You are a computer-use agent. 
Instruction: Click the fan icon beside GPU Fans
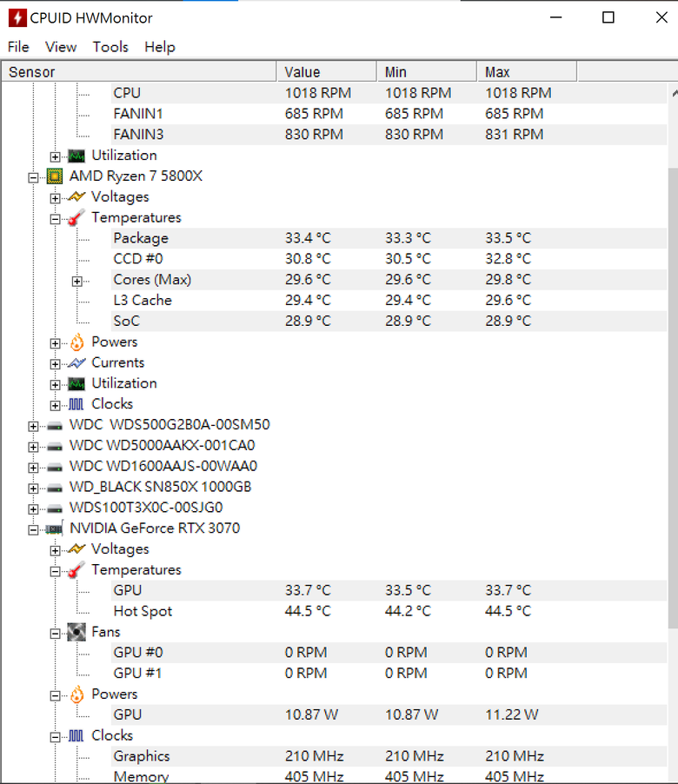click(x=76, y=632)
